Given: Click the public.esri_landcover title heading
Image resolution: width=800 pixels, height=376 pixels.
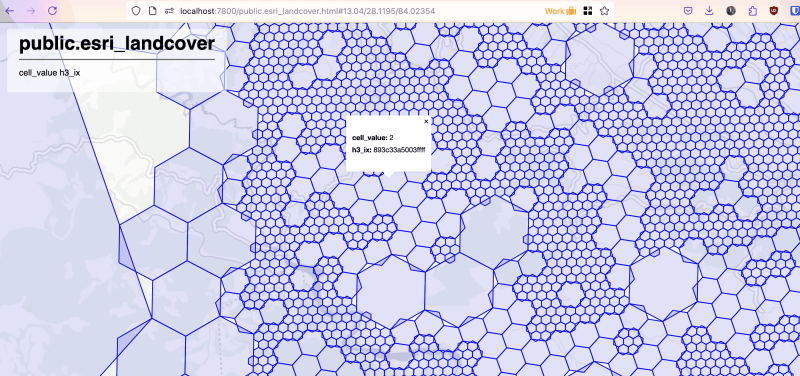Looking at the screenshot, I should click(x=117, y=43).
